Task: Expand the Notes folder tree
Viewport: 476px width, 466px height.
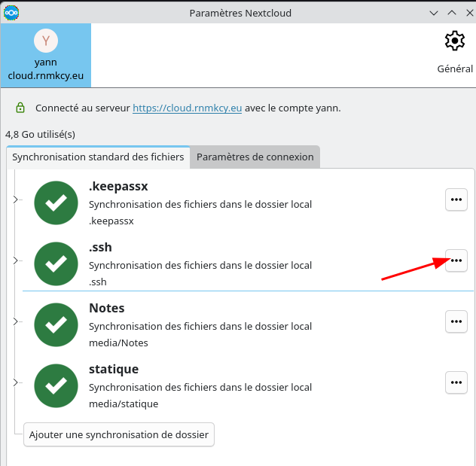Action: pos(16,321)
